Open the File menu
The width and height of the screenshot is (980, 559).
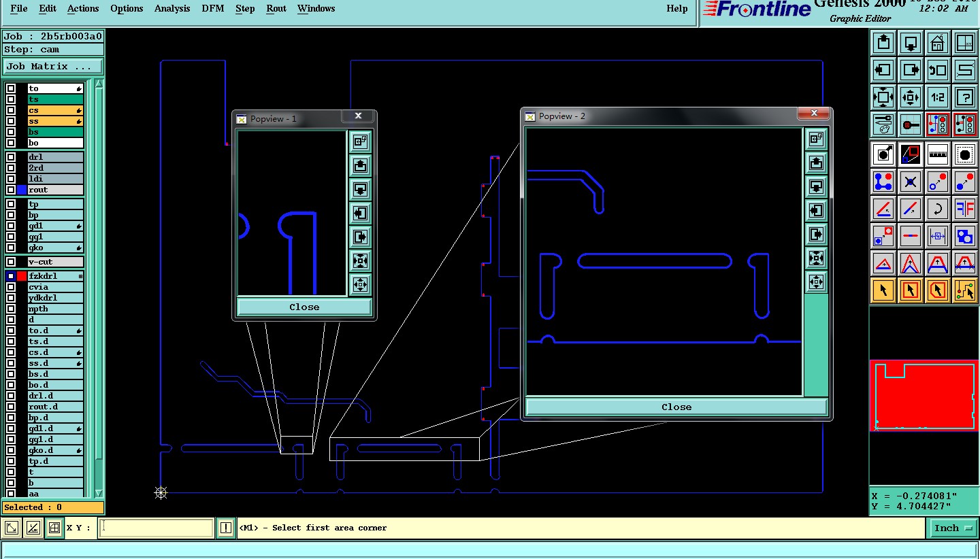click(19, 8)
